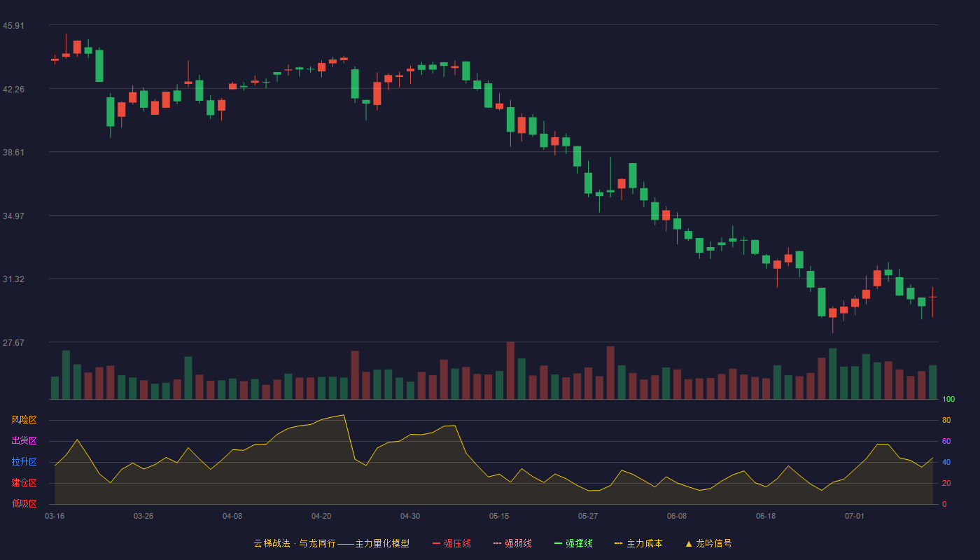Screen dimensions: 980x560
Task: Click the 建仓区 zone label
Action: 24,483
